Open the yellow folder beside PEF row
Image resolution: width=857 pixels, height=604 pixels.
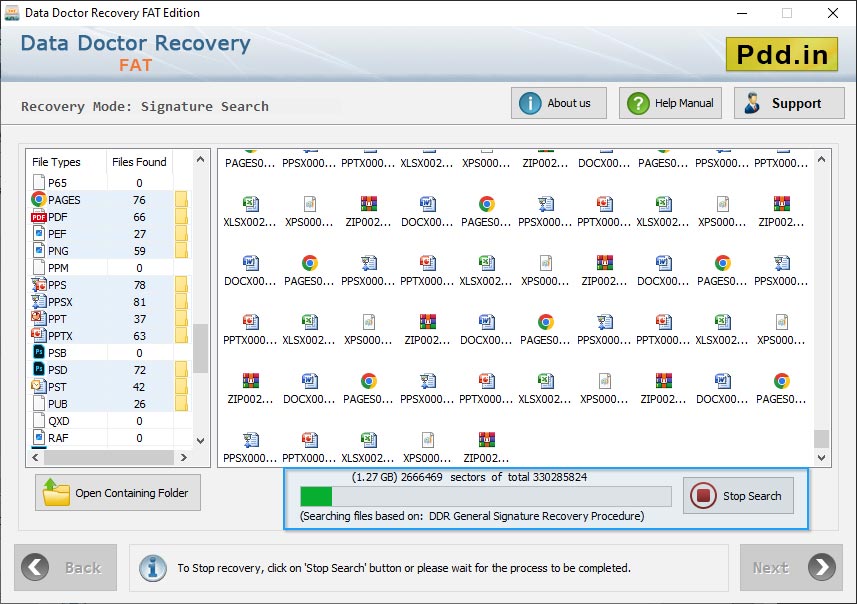181,234
